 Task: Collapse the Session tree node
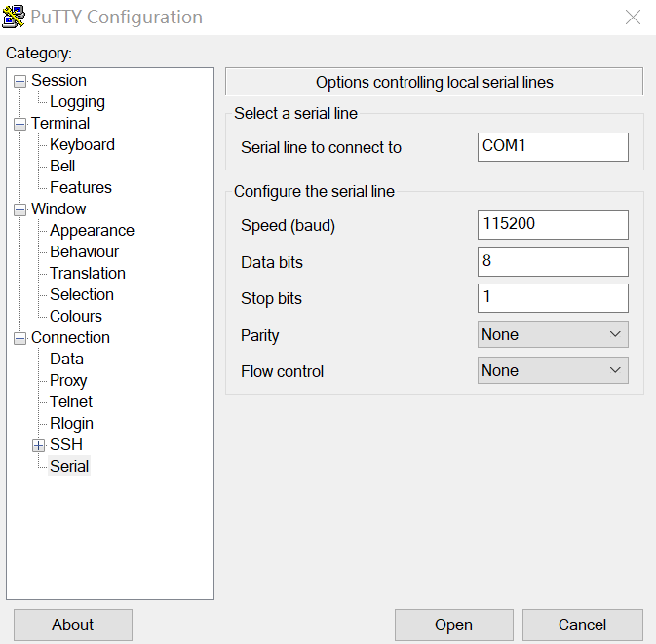pos(19,81)
